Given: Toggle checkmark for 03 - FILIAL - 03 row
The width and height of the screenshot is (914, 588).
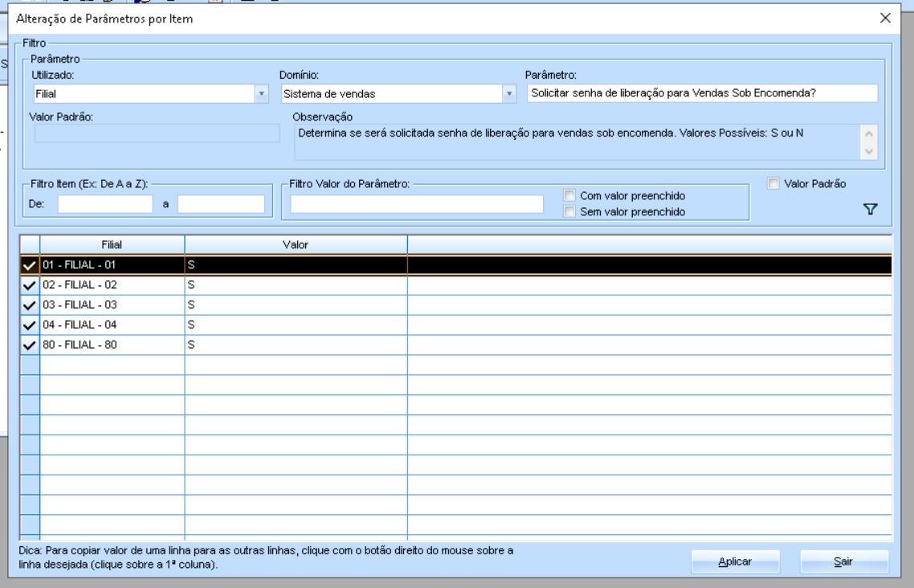Looking at the screenshot, I should point(30,305).
